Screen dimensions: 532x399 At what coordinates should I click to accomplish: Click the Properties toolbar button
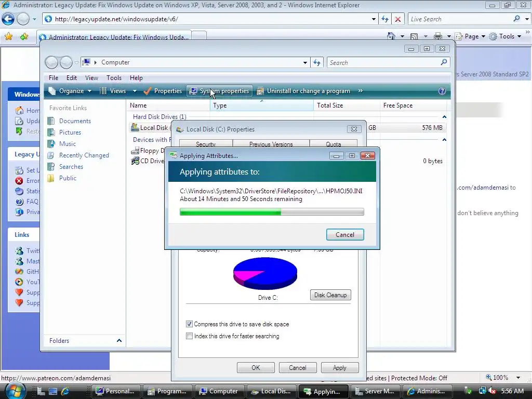tap(163, 91)
